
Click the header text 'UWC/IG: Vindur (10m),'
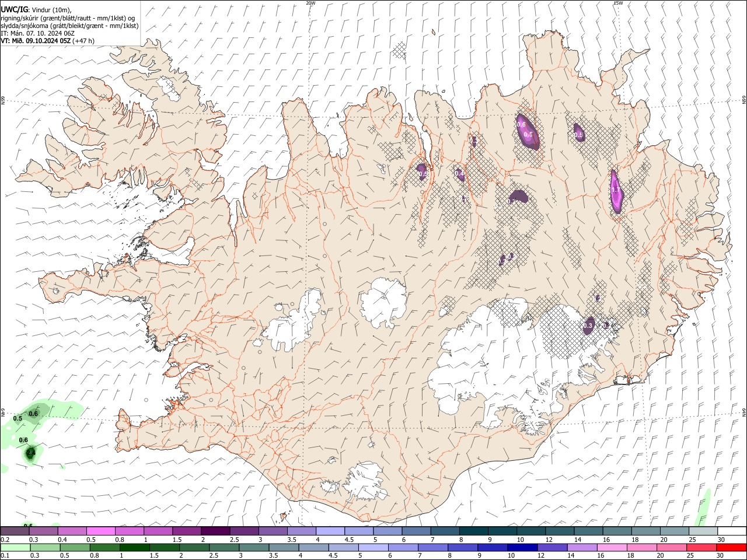click(35, 10)
